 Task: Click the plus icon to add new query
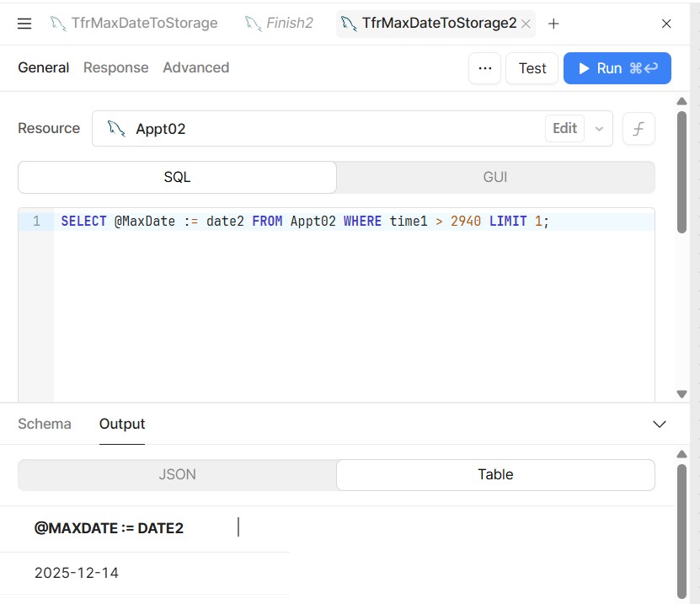click(x=553, y=24)
